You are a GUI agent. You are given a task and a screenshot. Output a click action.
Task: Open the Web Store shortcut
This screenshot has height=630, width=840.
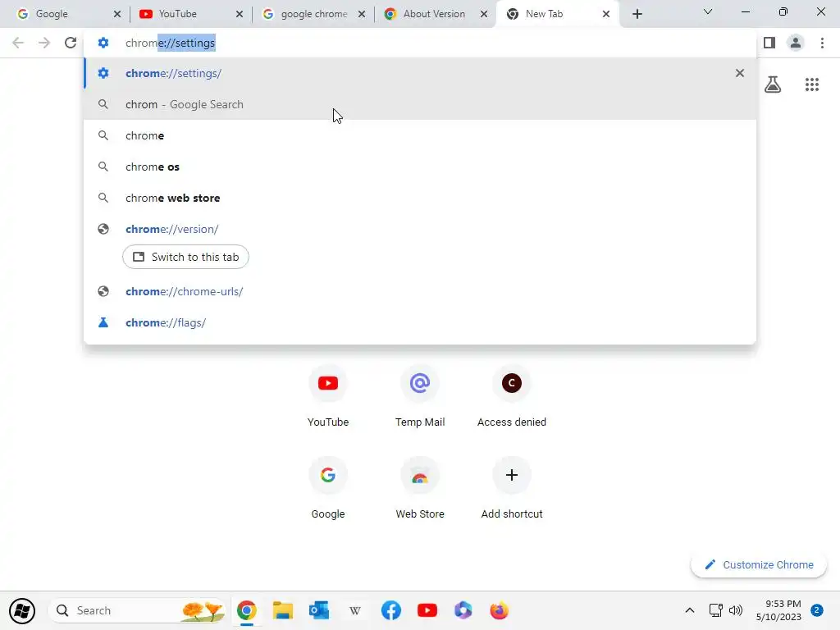point(420,488)
